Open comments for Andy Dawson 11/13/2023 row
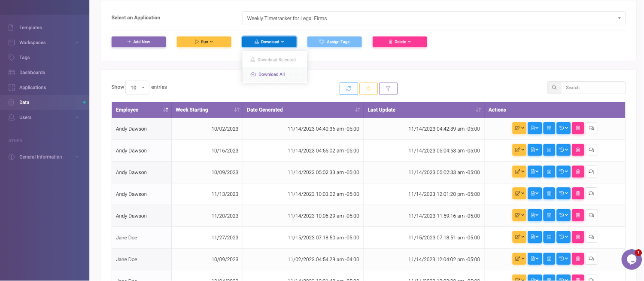 tap(591, 193)
